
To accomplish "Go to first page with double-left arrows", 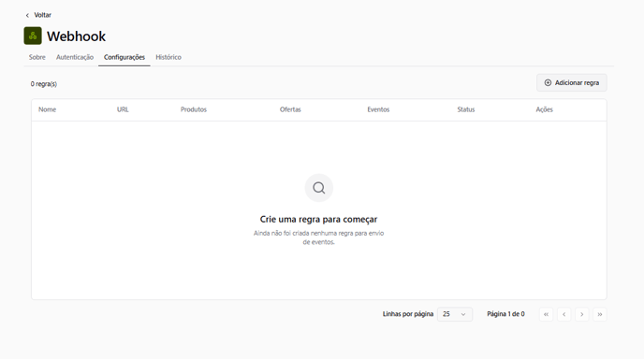I will [x=547, y=314].
